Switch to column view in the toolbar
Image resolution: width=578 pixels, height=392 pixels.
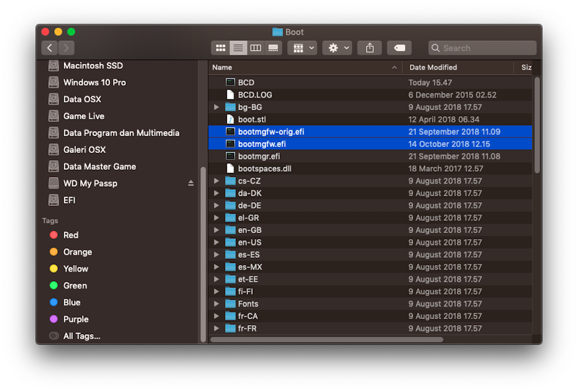coord(256,48)
